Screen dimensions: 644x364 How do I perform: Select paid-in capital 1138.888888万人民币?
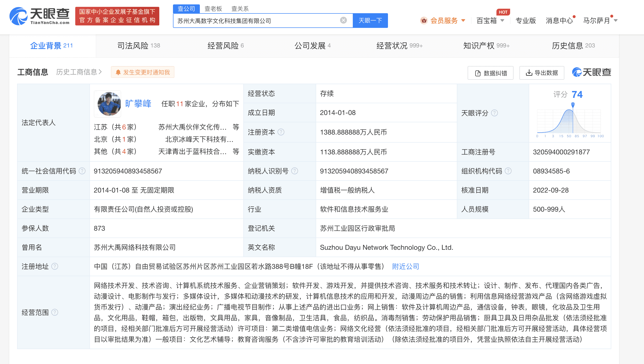[x=353, y=152]
